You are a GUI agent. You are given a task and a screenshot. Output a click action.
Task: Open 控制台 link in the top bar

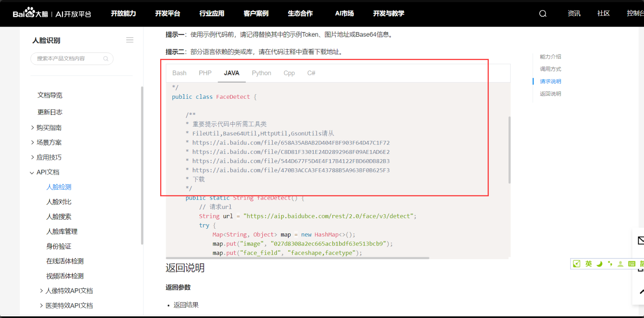coord(635,13)
